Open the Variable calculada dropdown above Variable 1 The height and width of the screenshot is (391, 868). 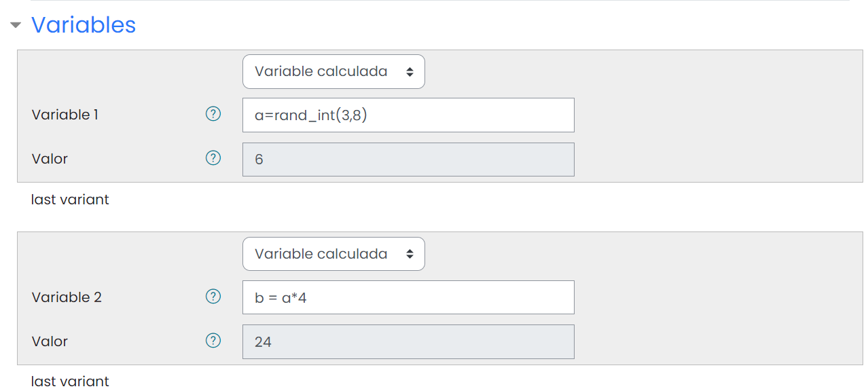click(333, 72)
